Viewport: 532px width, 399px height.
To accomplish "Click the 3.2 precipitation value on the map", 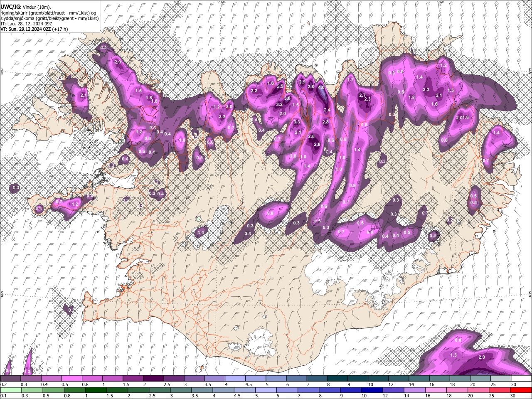I will [279, 105].
